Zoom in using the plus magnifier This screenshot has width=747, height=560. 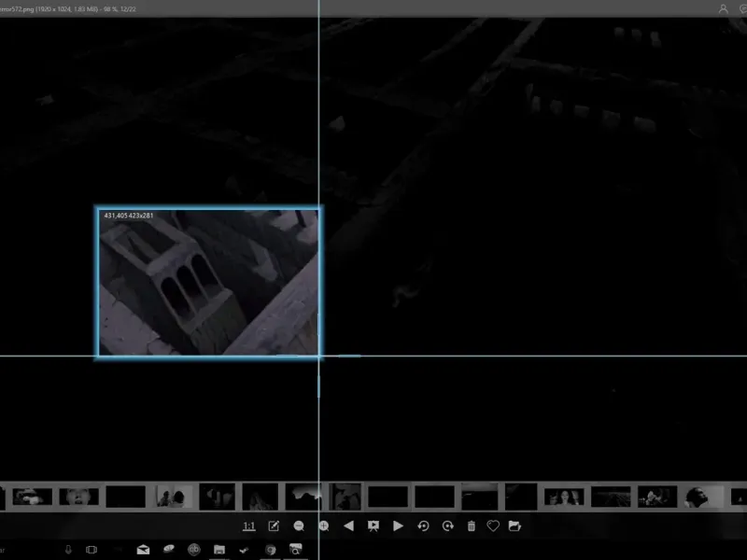pos(324,526)
